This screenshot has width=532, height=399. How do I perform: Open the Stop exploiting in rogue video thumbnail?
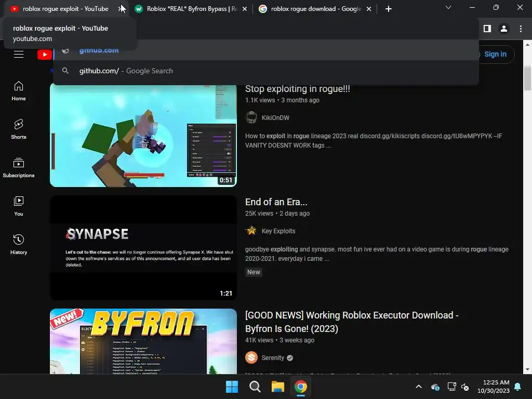click(143, 136)
